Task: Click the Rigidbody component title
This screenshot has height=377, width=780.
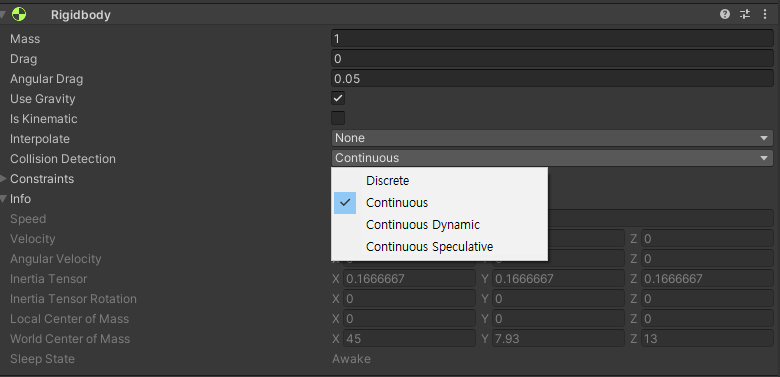Action: point(81,15)
